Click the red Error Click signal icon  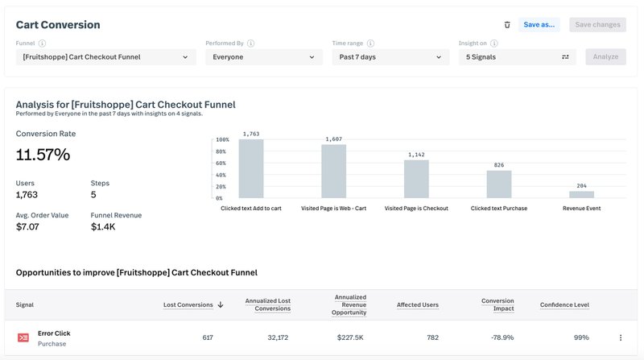[x=23, y=337]
